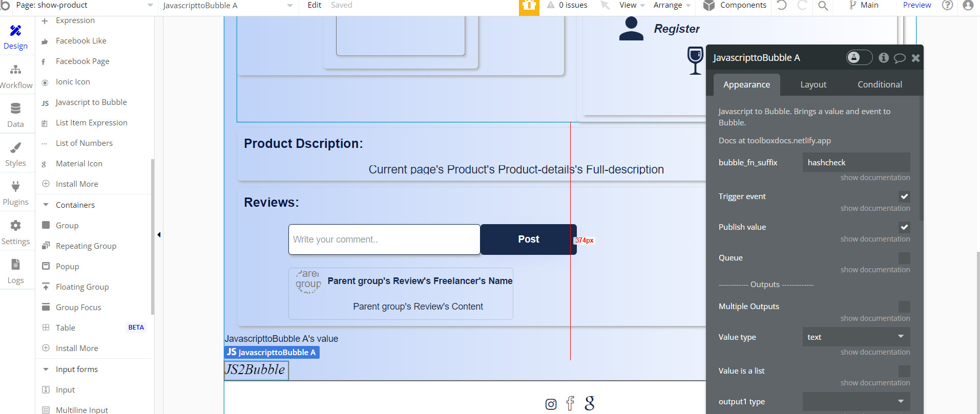Collapse the Input forms section
This screenshot has height=414, width=980.
[x=46, y=369]
